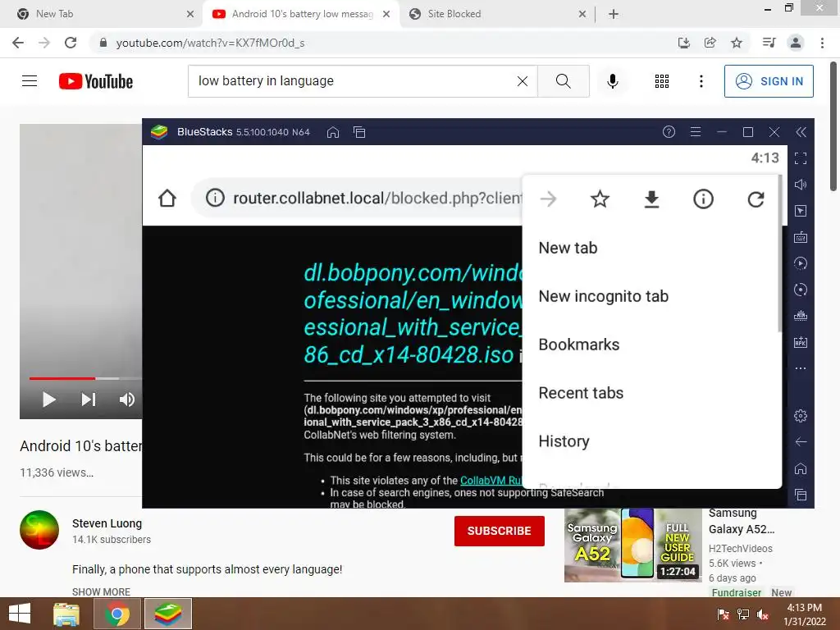Open Chrome media control icon

(769, 43)
